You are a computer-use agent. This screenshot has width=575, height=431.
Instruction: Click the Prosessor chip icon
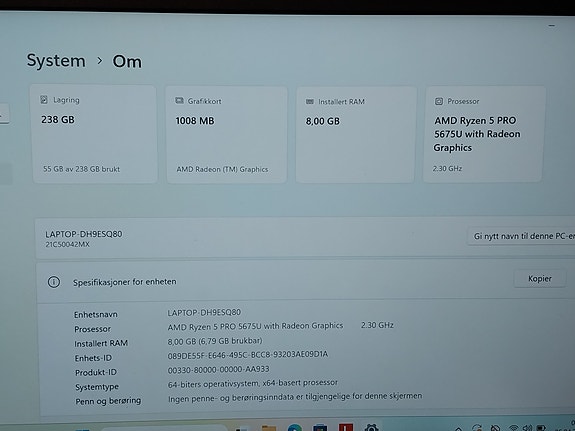point(439,101)
